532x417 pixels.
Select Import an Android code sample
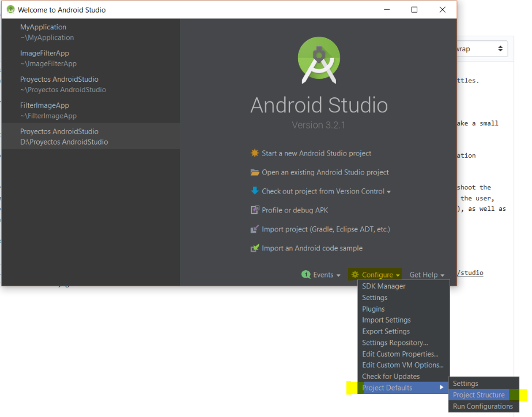(x=312, y=248)
